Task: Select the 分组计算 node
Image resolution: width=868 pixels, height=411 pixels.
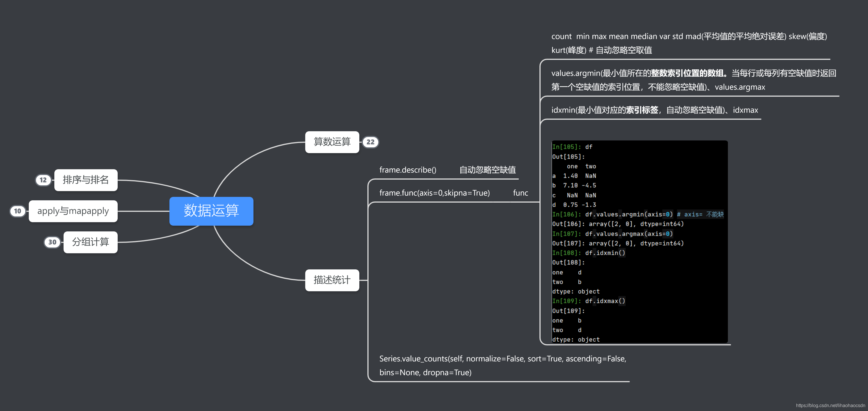Action: pyautogui.click(x=91, y=242)
